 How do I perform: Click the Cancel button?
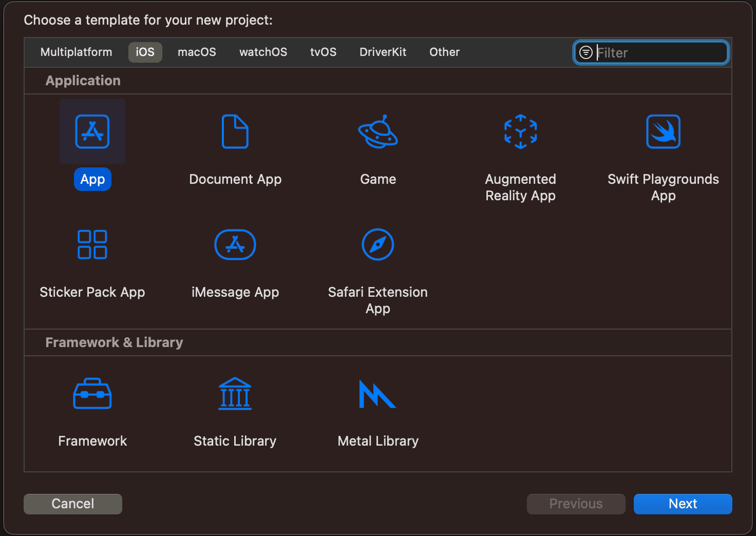(x=73, y=504)
